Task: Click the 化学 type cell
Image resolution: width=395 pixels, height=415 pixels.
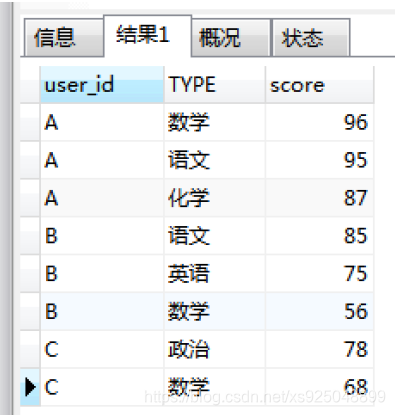Action: pyautogui.click(x=215, y=198)
